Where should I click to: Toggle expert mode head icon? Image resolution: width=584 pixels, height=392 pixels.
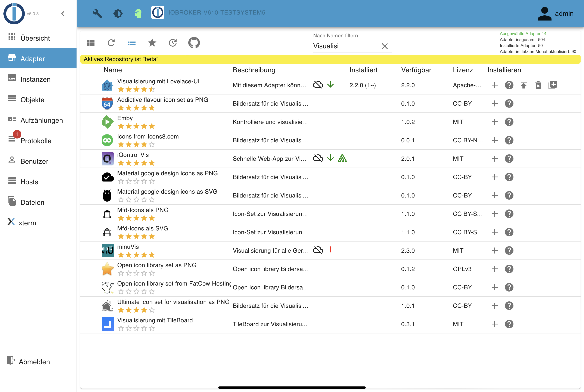(x=138, y=13)
